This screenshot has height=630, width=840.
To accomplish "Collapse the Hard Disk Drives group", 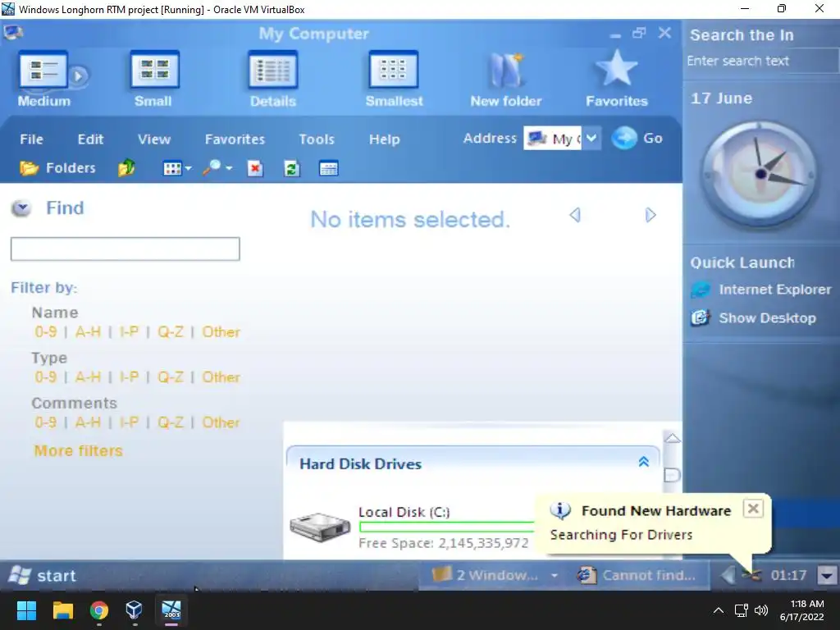I will click(643, 462).
